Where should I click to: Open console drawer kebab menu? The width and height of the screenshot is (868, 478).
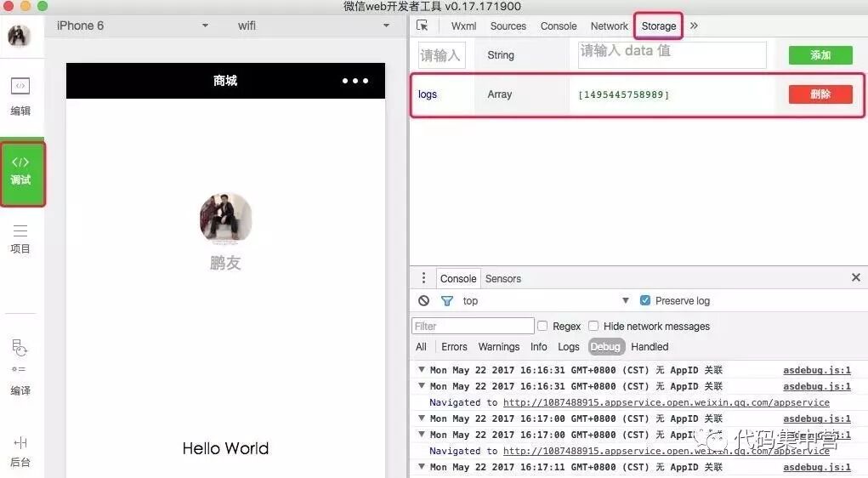pos(423,278)
